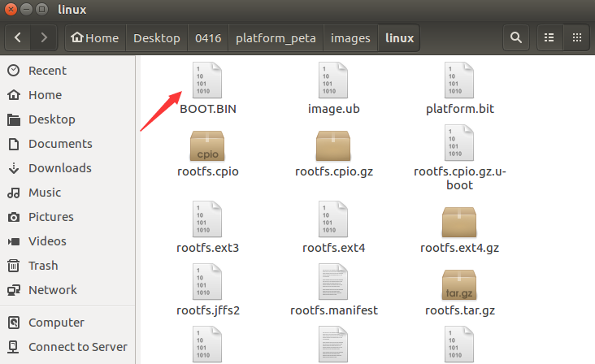
Task: Open Recent in the sidebar
Action: tap(67, 71)
